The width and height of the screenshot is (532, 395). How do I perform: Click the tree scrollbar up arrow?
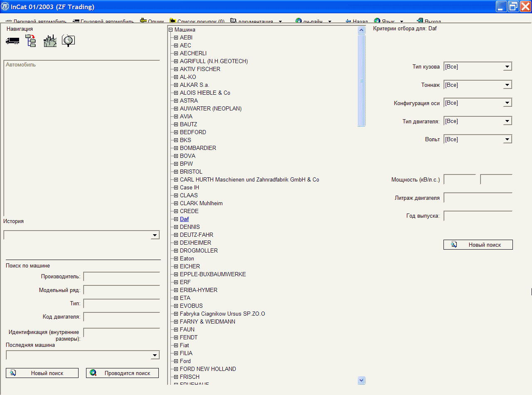[361, 30]
